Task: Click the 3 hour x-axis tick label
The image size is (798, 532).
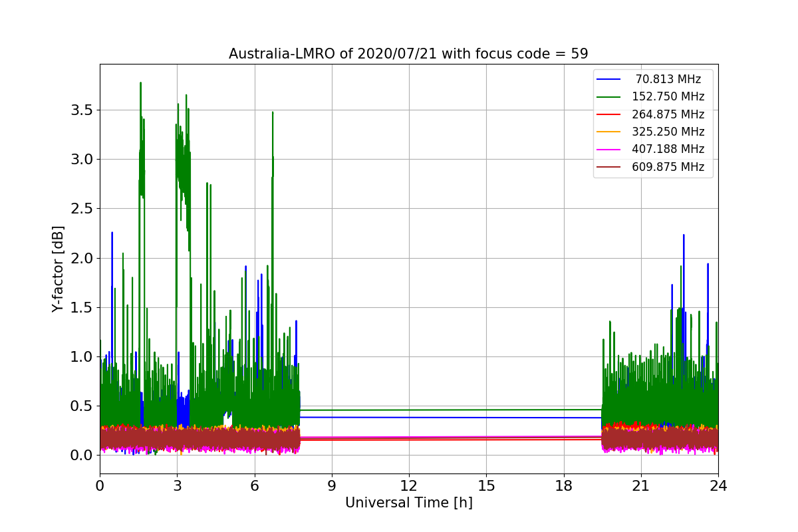Action: coord(177,486)
